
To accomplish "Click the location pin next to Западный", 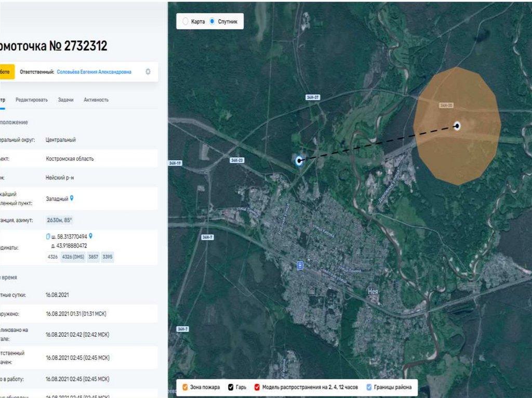I will point(72,198).
